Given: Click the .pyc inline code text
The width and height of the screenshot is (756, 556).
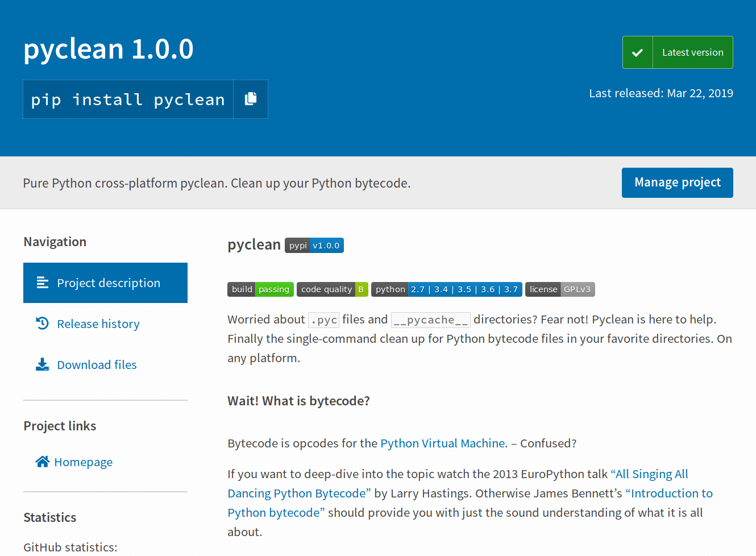Looking at the screenshot, I should click(x=324, y=320).
